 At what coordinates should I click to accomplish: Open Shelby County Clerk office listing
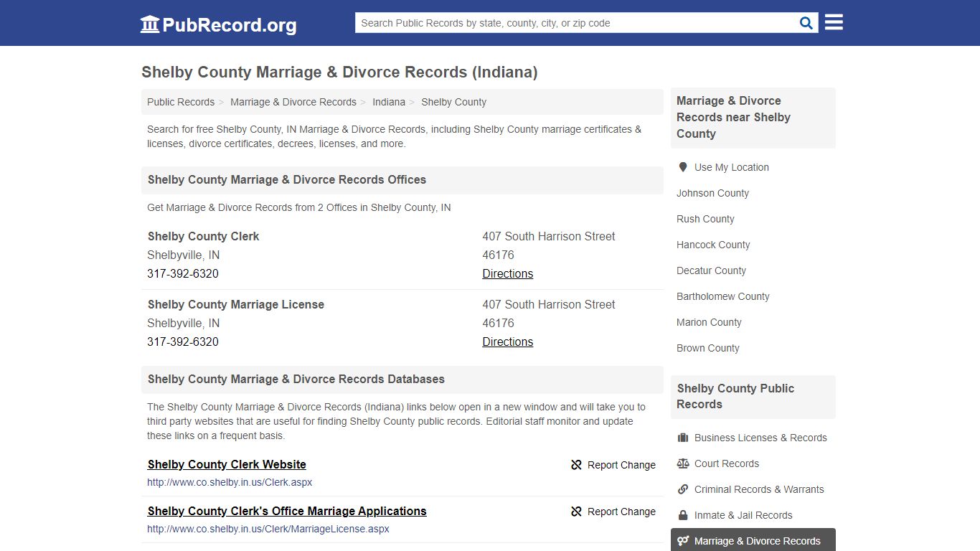point(204,236)
